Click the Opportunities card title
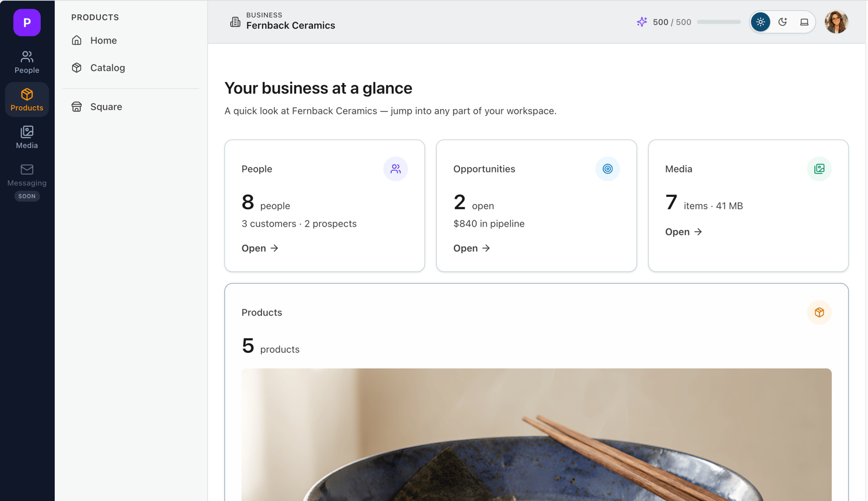Viewport: 868px width, 501px height. click(484, 169)
